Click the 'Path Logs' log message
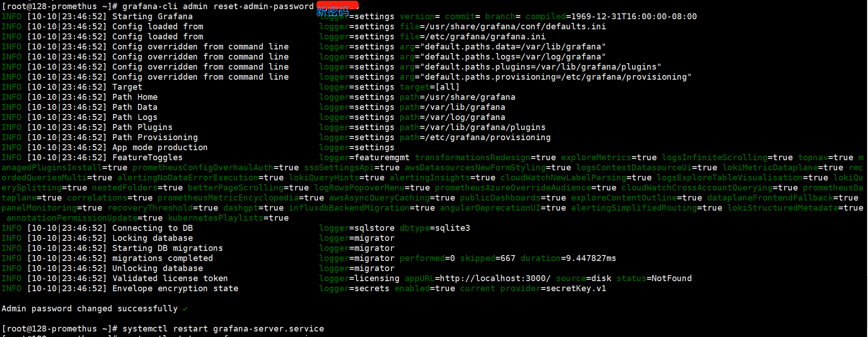868x337 pixels. 135,117
